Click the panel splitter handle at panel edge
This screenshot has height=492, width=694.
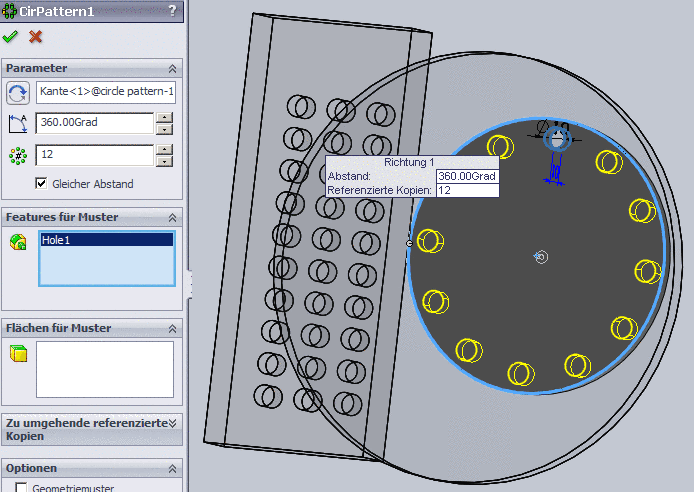click(x=190, y=284)
